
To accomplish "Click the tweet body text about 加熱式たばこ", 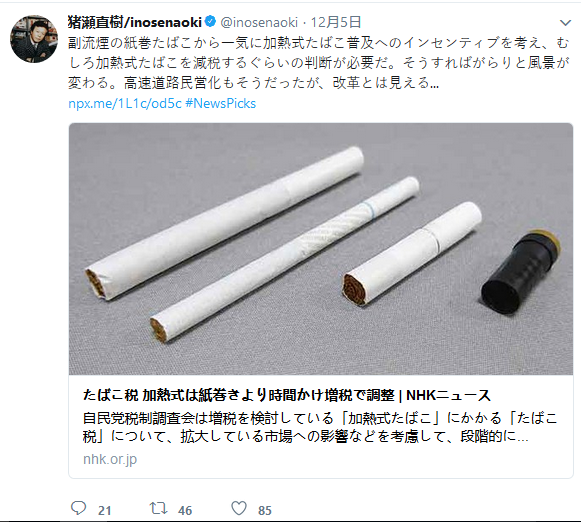I will 319,63.
